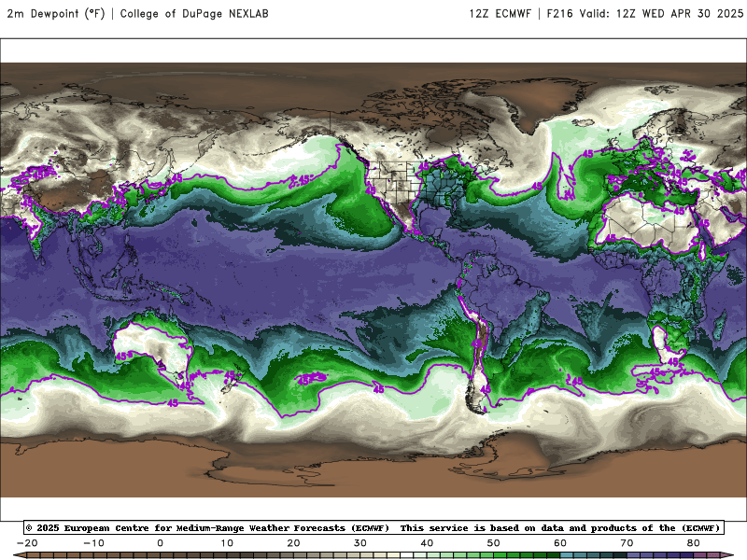747x560 pixels.
Task: Click the "-20" color scale label
Action: click(27, 543)
